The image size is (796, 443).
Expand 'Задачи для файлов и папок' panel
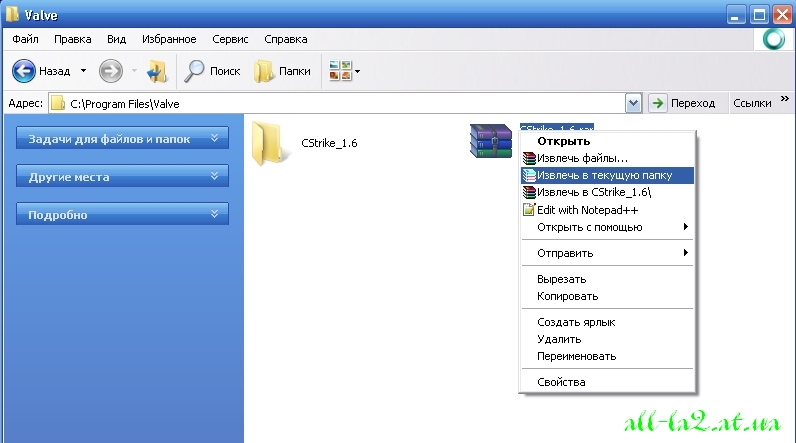(x=122, y=138)
